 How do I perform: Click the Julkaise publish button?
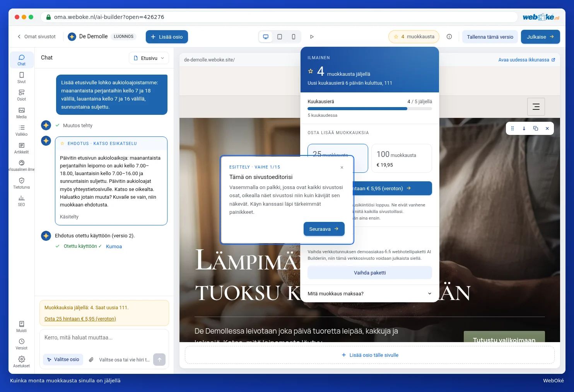pos(540,37)
